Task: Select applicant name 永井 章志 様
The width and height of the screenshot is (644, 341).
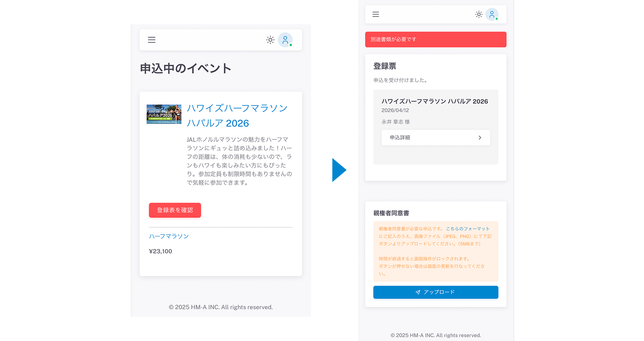Action: (395, 122)
